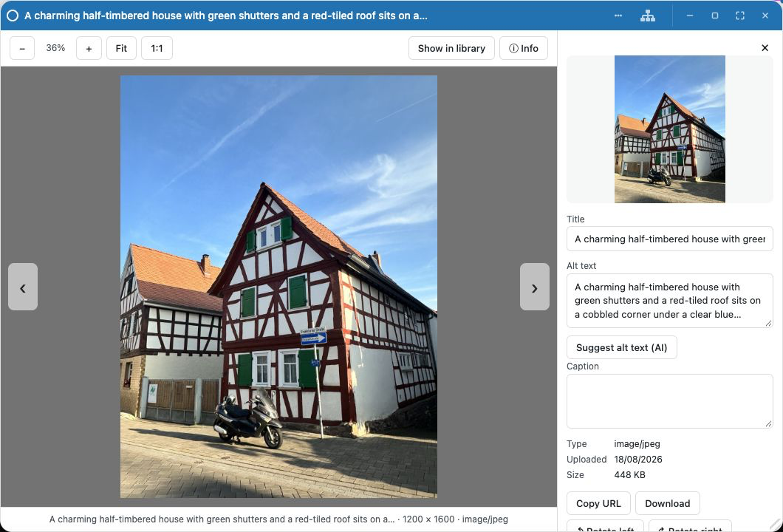Click the Show in library button
This screenshot has height=532, width=783.
pos(451,49)
